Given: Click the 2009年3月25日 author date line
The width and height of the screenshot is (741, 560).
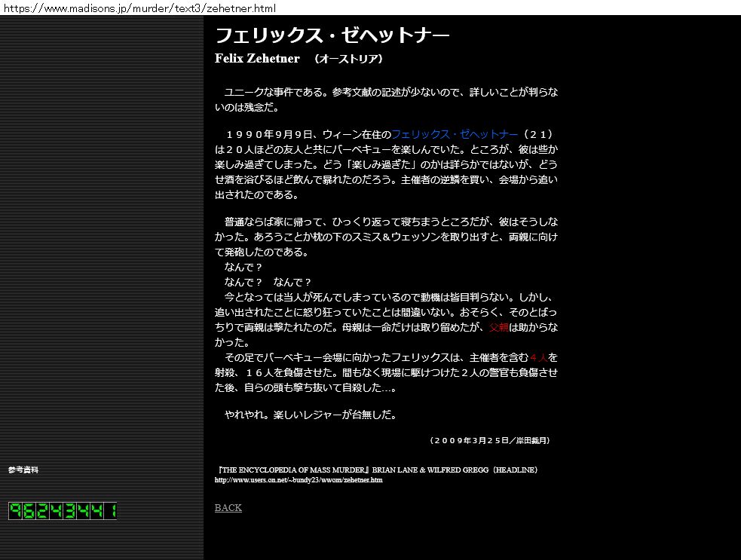Looking at the screenshot, I should (495, 440).
